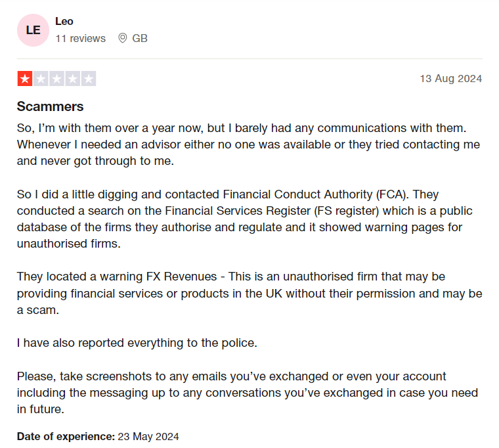Click the 11 reviews count
This screenshot has width=499, height=448.
(81, 39)
